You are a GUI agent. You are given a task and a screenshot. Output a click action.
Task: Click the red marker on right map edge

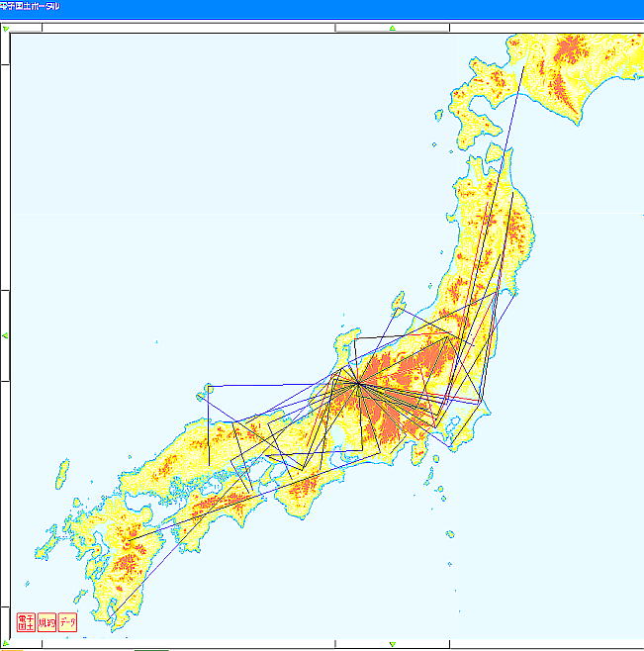pos(641,215)
